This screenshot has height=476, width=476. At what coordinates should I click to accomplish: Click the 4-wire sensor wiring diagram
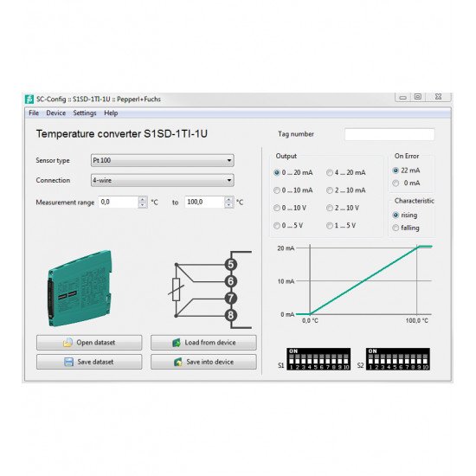click(210, 290)
